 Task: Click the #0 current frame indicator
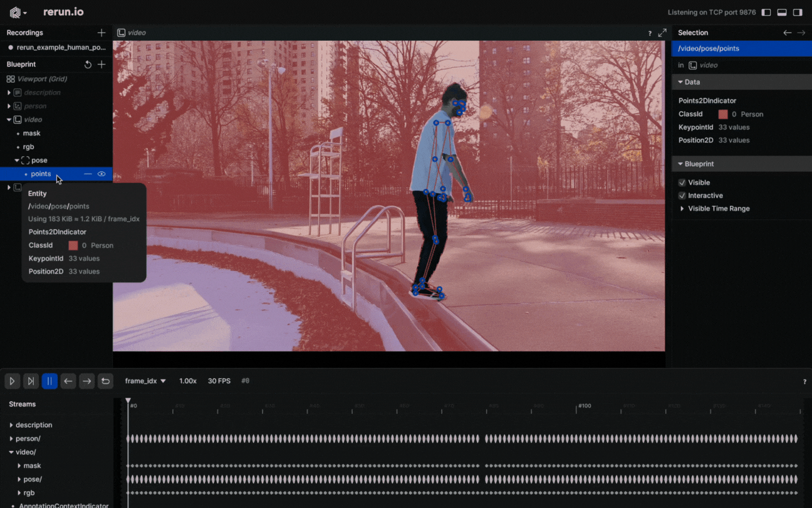(x=246, y=381)
